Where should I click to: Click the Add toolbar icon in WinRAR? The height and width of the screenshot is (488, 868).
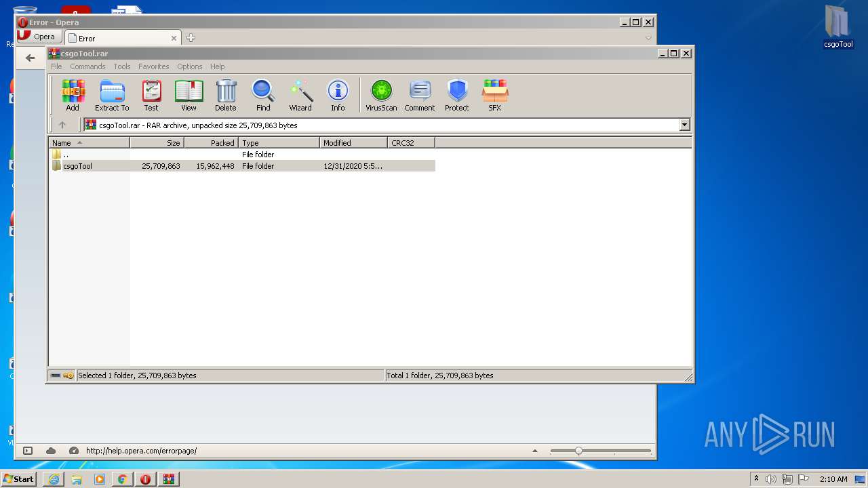tap(73, 95)
